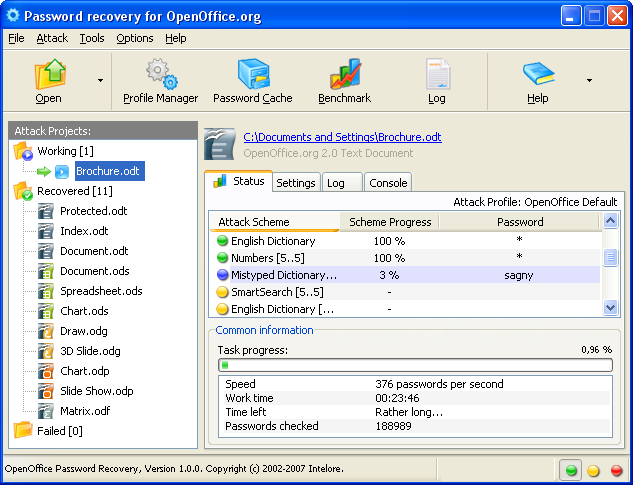The height and width of the screenshot is (485, 633).
Task: Click the yellow status bar pause button
Action: pos(593,470)
